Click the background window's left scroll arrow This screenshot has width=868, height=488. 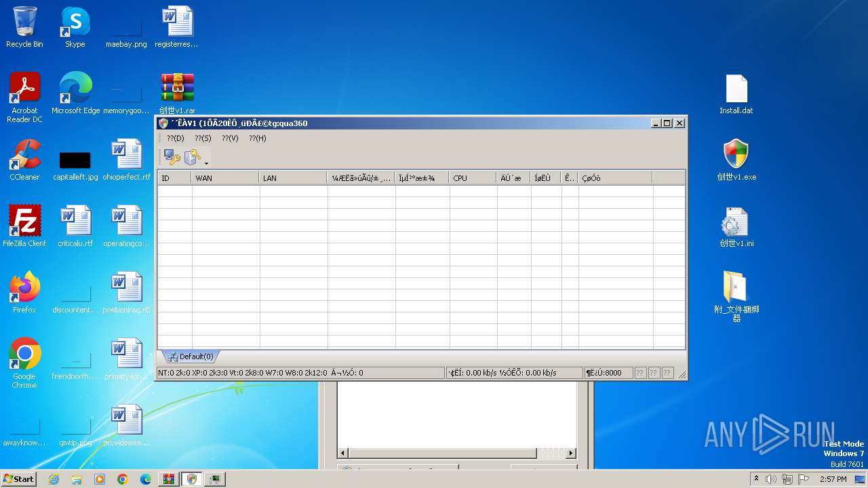[343, 453]
